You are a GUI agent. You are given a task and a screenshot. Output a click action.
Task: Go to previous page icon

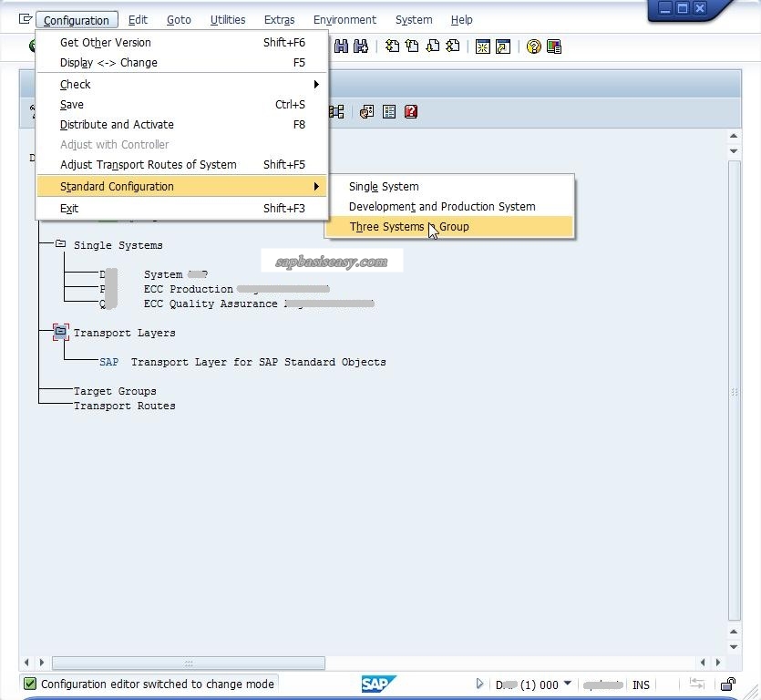point(412,46)
